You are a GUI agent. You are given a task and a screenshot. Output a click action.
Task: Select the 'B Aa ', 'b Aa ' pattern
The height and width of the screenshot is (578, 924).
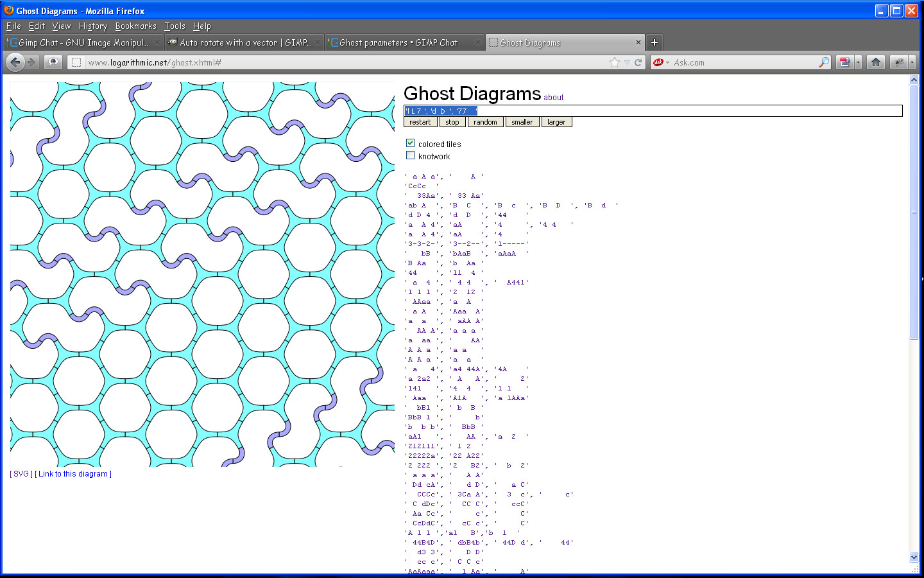pyautogui.click(x=443, y=263)
